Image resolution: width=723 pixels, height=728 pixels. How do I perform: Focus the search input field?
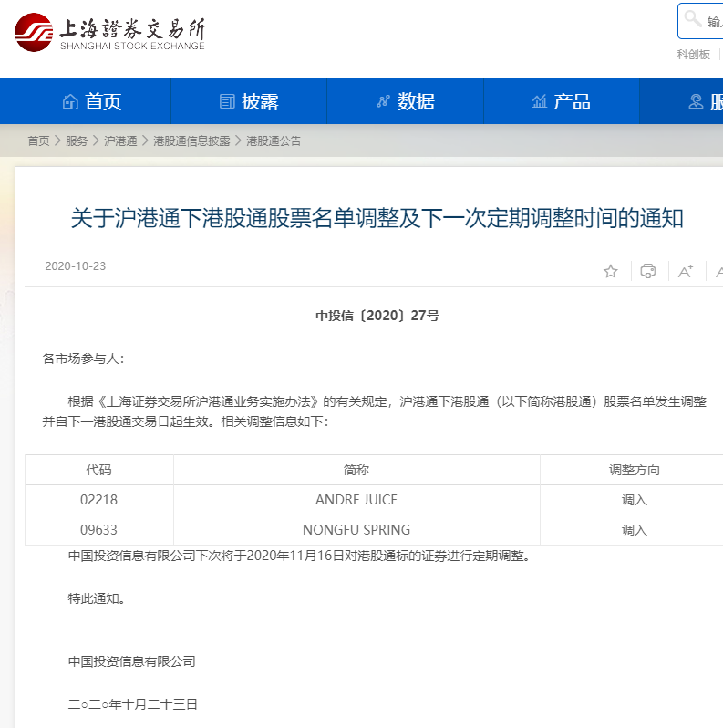point(700,21)
